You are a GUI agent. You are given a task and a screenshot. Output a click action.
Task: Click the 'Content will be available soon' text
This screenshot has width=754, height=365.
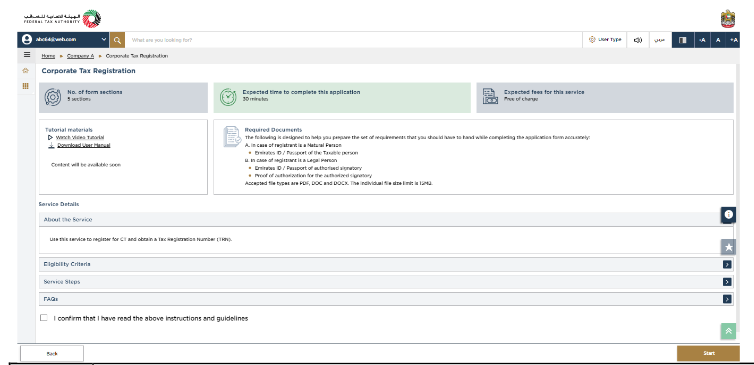pos(86,165)
